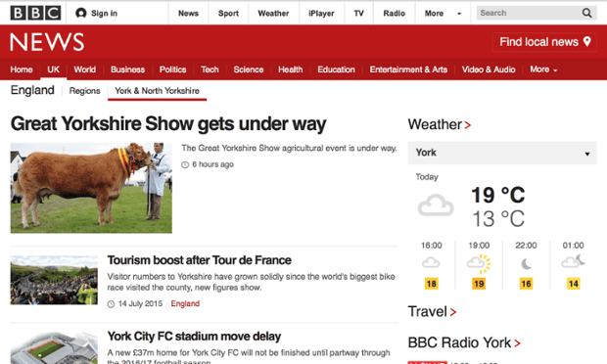Expand the red navigation More menu

(x=543, y=69)
